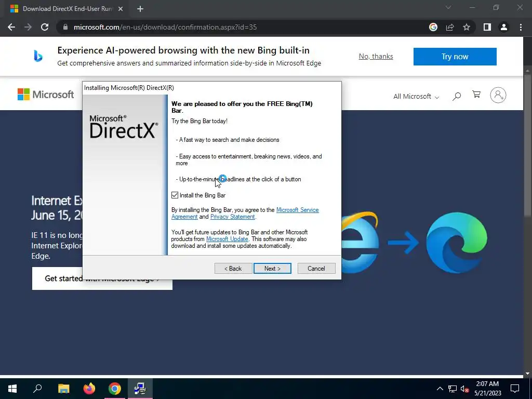
Task: Reload the page with the refresh icon
Action: [x=45, y=27]
